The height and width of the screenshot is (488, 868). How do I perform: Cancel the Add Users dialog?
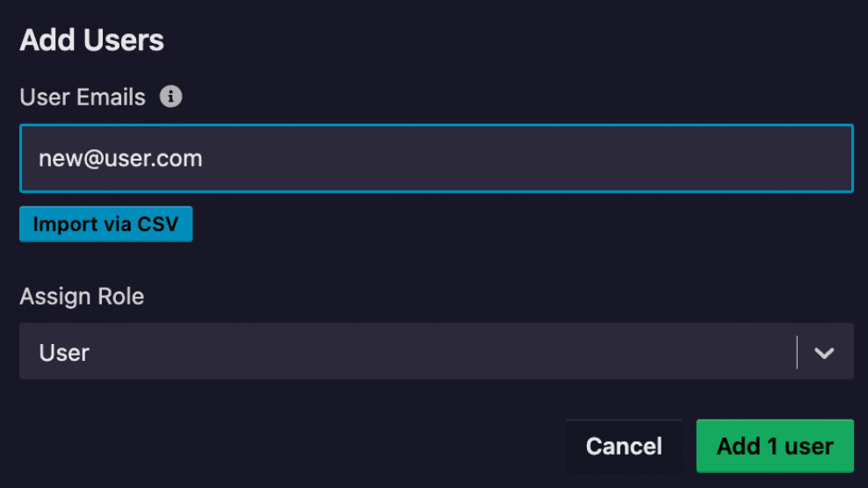pyautogui.click(x=624, y=446)
